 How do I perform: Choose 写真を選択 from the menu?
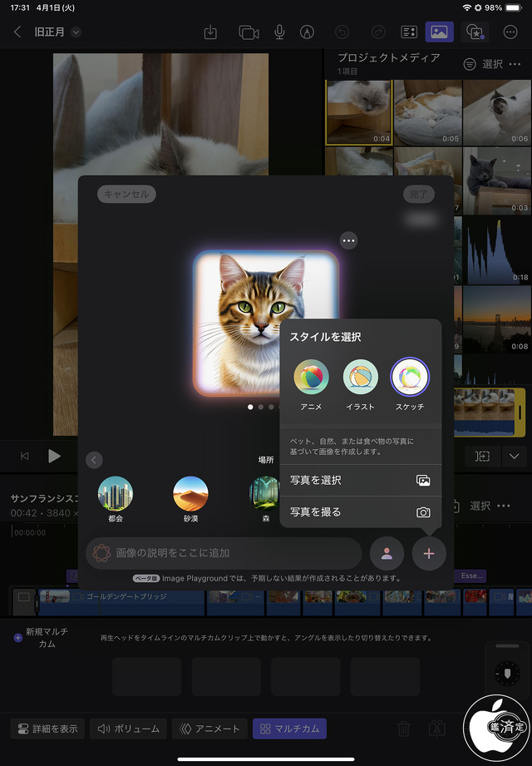point(360,481)
